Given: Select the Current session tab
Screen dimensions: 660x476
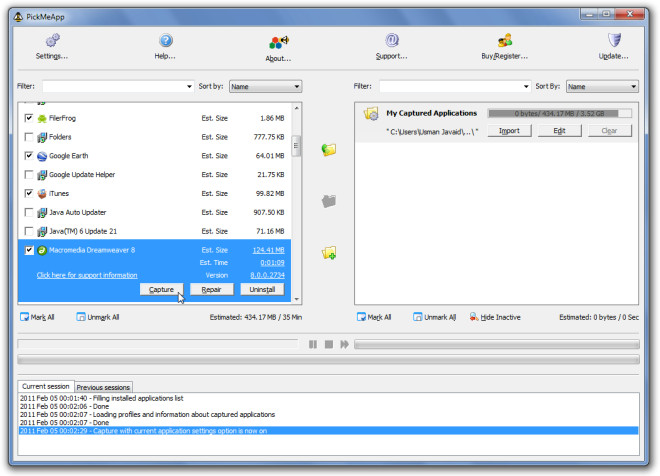Looking at the screenshot, I should coord(45,386).
